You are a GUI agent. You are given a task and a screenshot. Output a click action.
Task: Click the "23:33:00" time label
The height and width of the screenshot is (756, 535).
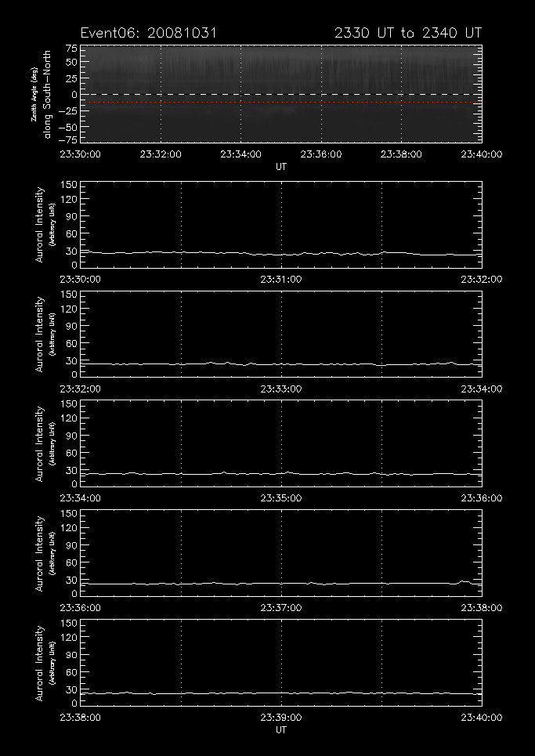(x=281, y=389)
